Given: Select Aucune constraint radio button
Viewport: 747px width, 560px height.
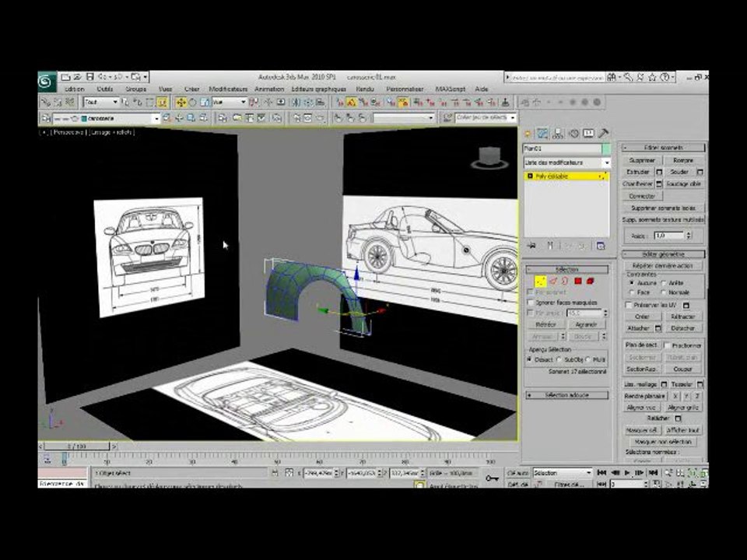Looking at the screenshot, I should click(x=632, y=283).
